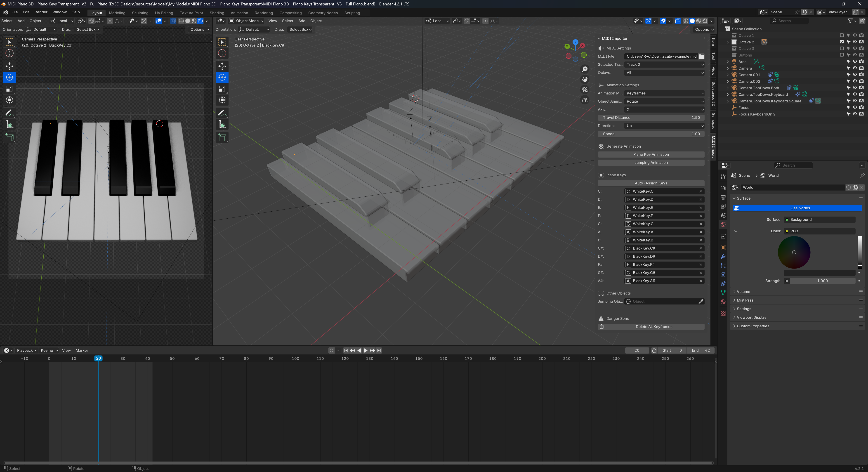The height and width of the screenshot is (472, 868).
Task: Select the Scale tool in right viewport
Action: point(222,89)
